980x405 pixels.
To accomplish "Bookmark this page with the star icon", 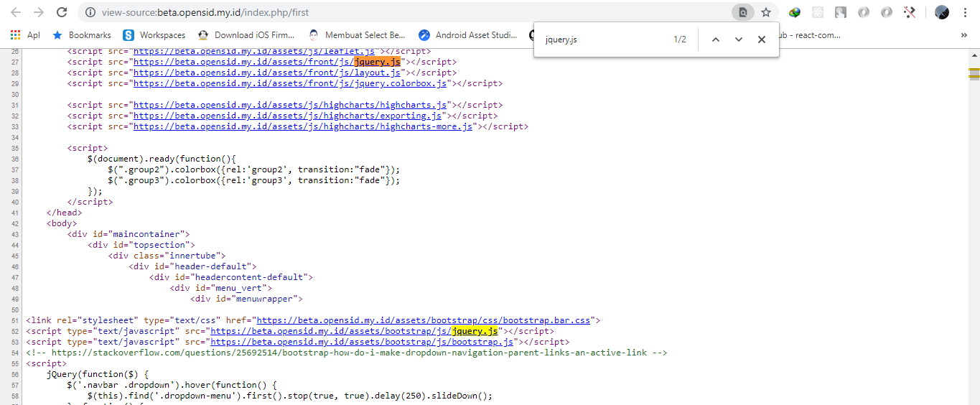I will [766, 12].
